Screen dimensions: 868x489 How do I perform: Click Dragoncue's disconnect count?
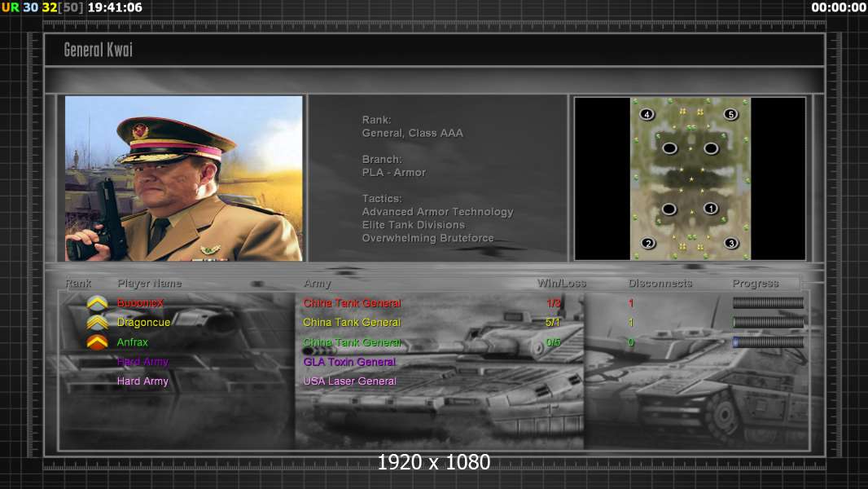tap(631, 322)
